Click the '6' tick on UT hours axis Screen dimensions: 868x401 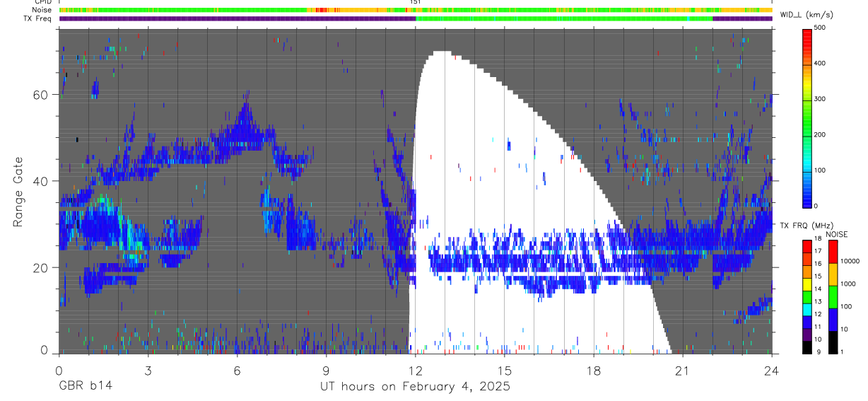[x=237, y=370]
